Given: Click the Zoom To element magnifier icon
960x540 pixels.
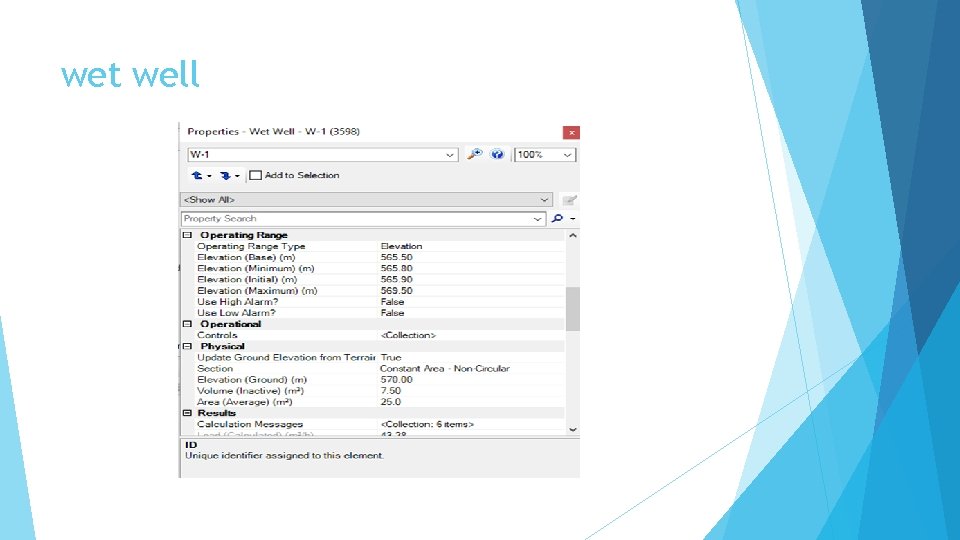Looking at the screenshot, I should (x=474, y=154).
